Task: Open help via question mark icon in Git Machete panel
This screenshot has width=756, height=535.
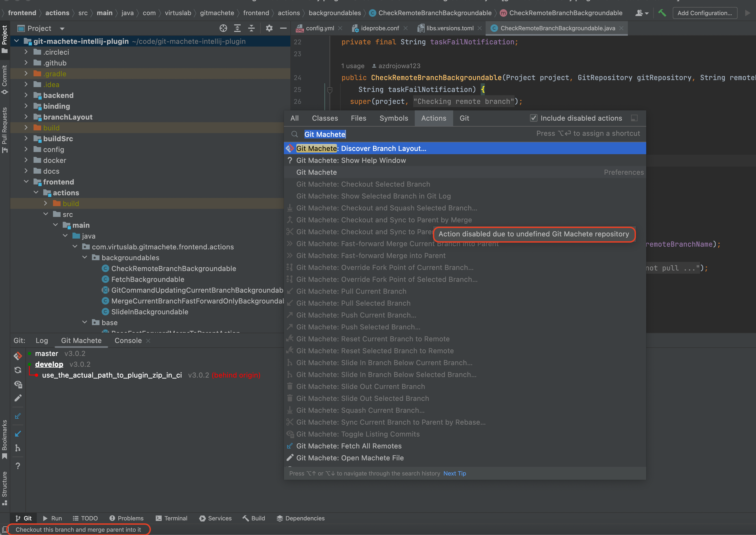Action: pos(18,466)
